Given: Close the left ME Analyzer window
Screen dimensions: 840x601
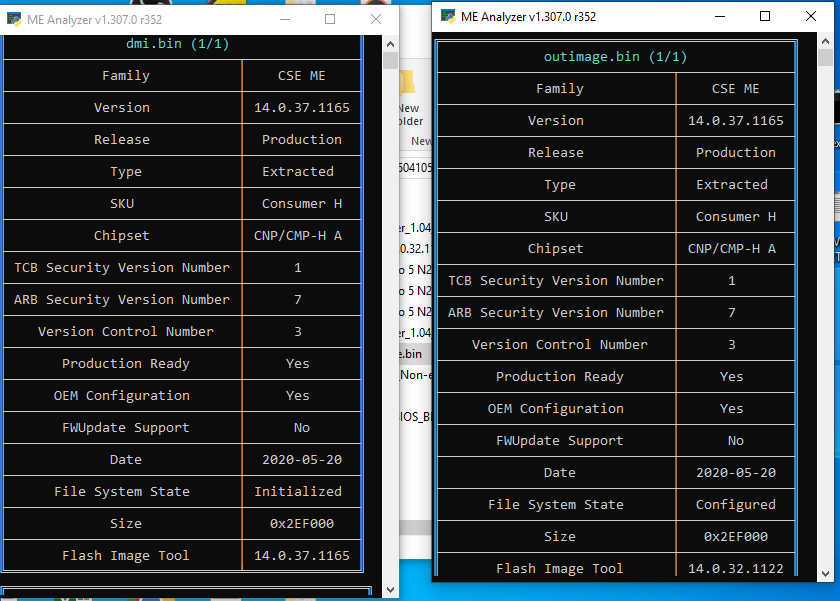Looking at the screenshot, I should tap(376, 19).
